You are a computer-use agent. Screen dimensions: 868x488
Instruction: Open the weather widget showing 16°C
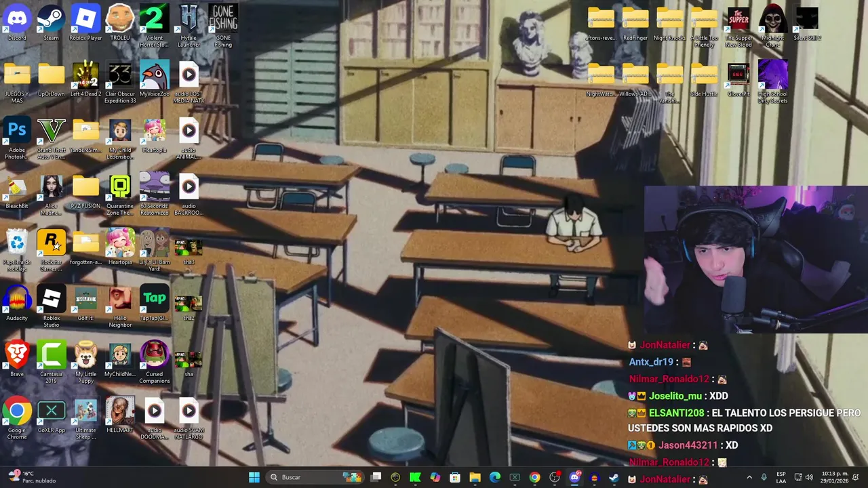pyautogui.click(x=31, y=477)
